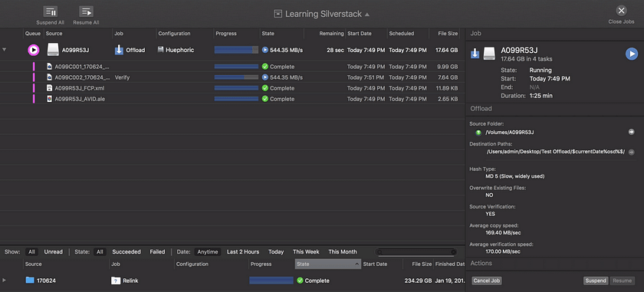Close the jobs panel with the X icon
This screenshot has width=644, height=292.
[622, 11]
